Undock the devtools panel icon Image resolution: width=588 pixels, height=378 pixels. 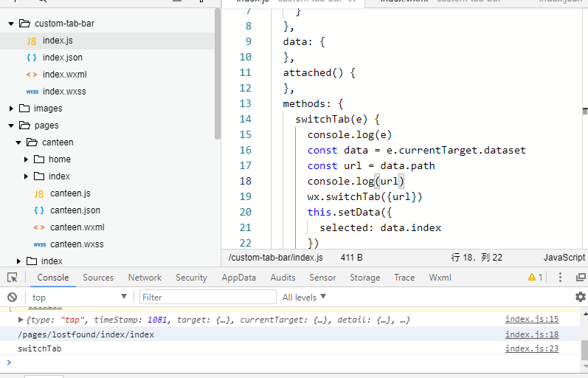581,278
